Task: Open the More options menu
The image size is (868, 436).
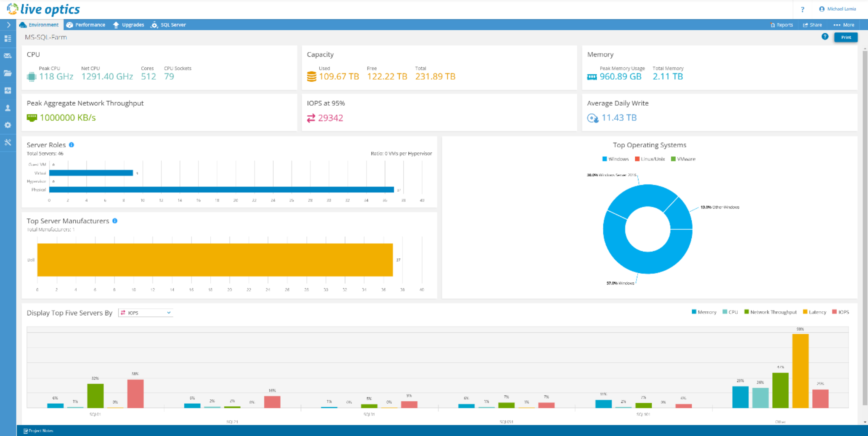Action: click(844, 25)
